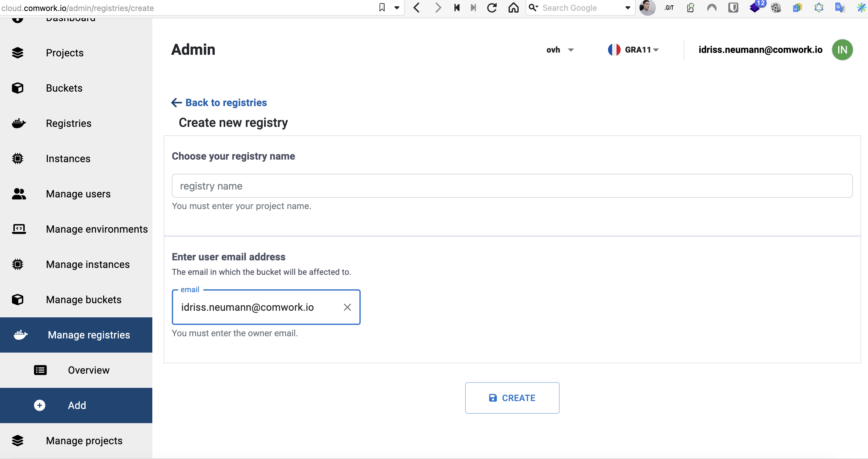Open search field history dropdown arrow
Screen dimensions: 868x459
(628, 8)
